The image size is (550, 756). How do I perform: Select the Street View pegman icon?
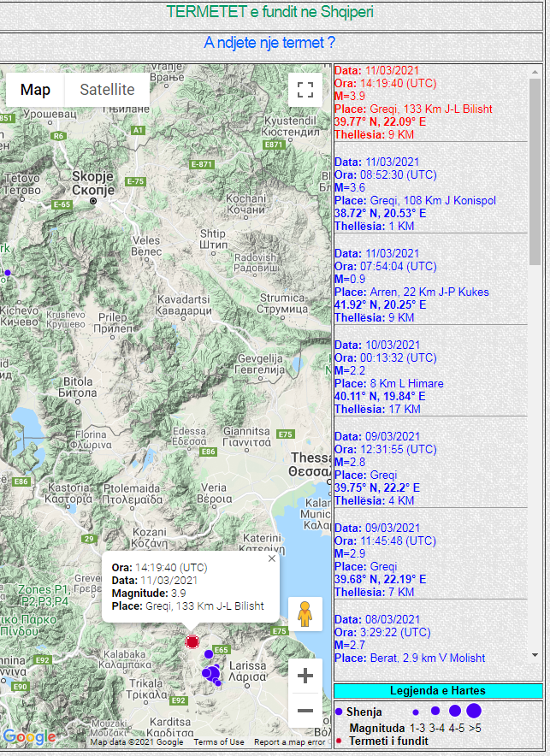pos(305,614)
